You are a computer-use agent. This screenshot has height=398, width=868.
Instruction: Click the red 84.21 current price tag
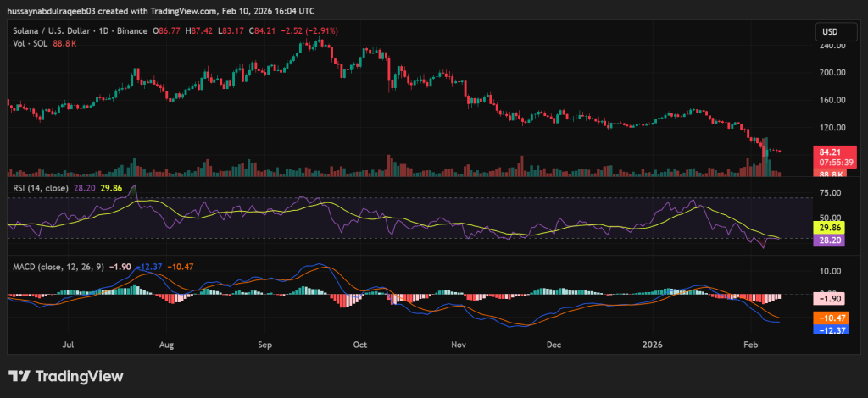point(831,152)
